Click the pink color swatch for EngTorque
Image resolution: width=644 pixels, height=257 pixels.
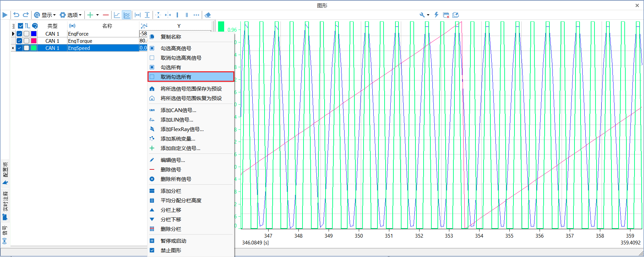(34, 41)
